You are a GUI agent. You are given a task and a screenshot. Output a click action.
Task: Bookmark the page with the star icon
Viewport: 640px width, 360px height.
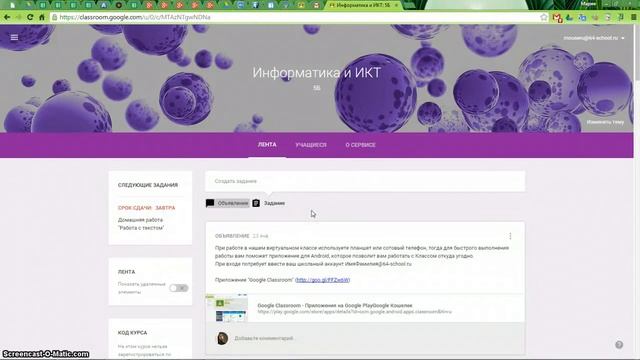click(543, 17)
